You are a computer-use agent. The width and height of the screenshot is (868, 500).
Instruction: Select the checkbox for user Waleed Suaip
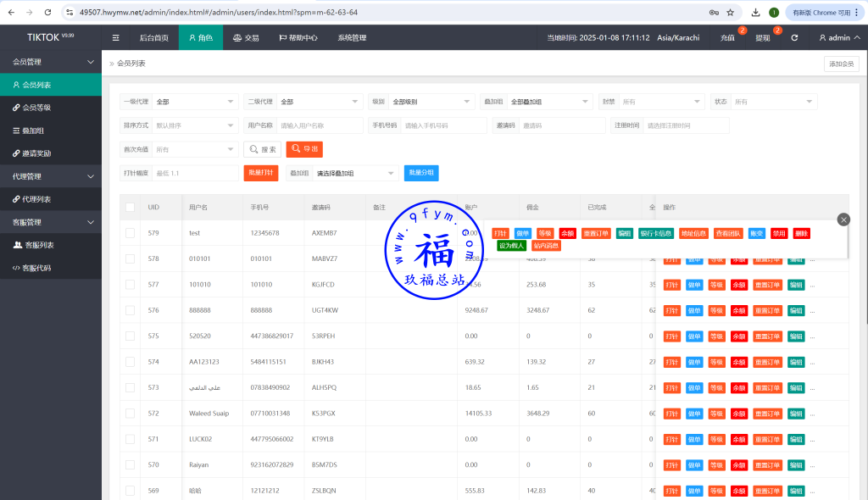tap(130, 414)
